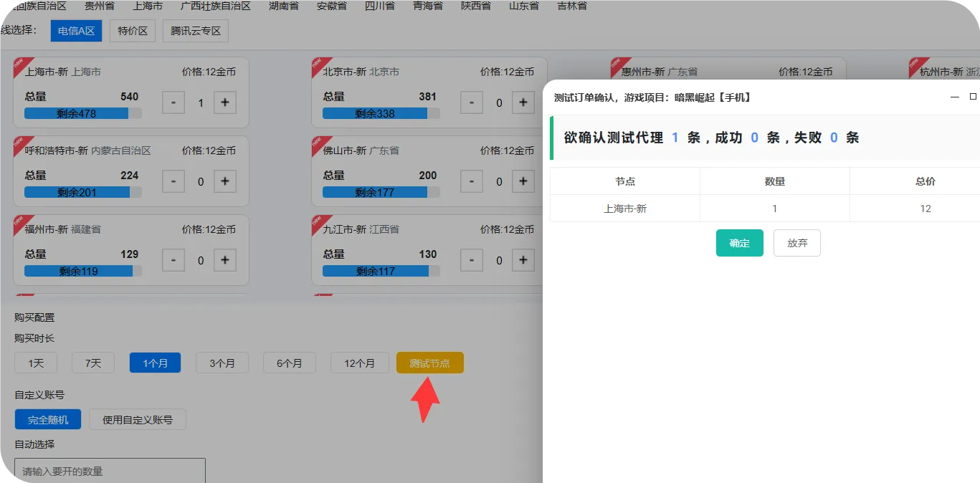This screenshot has height=483, width=980.
Task: Click the 剩余177 stock bar for 佛山市
Action: click(381, 192)
